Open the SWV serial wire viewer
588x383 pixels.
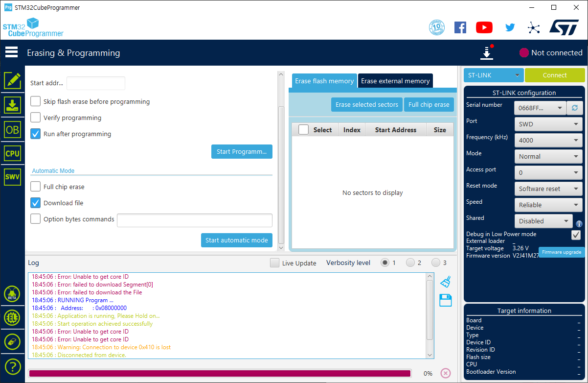[x=12, y=177]
